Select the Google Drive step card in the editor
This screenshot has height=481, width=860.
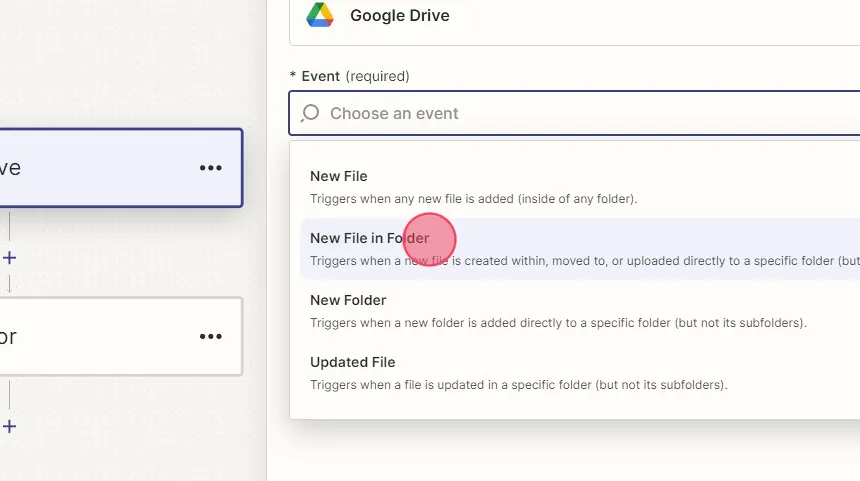coord(121,168)
